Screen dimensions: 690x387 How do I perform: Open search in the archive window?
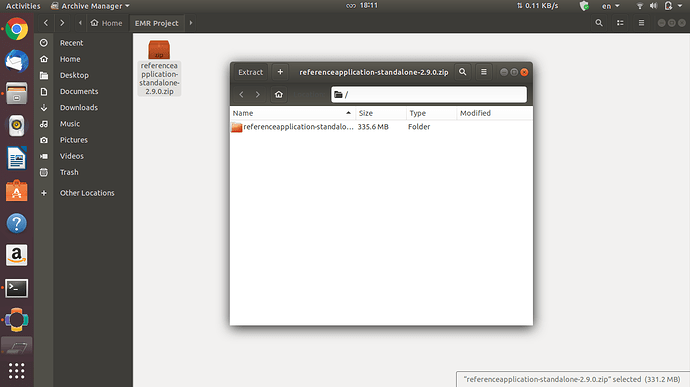[462, 72]
